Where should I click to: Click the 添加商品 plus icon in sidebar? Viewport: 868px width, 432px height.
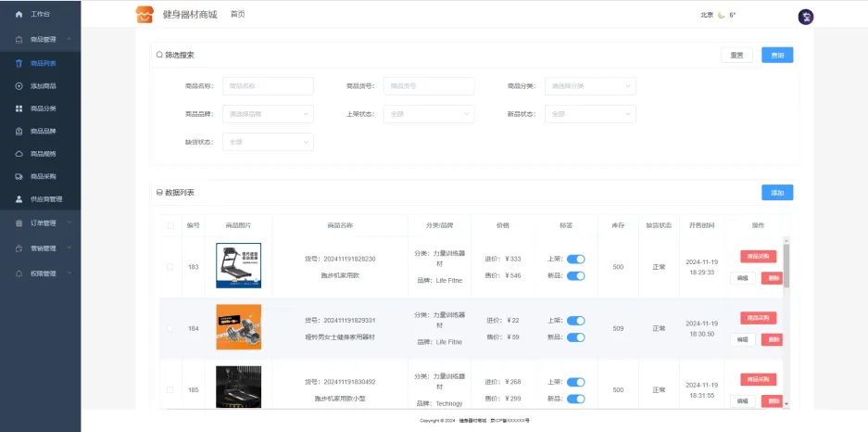pyautogui.click(x=19, y=86)
